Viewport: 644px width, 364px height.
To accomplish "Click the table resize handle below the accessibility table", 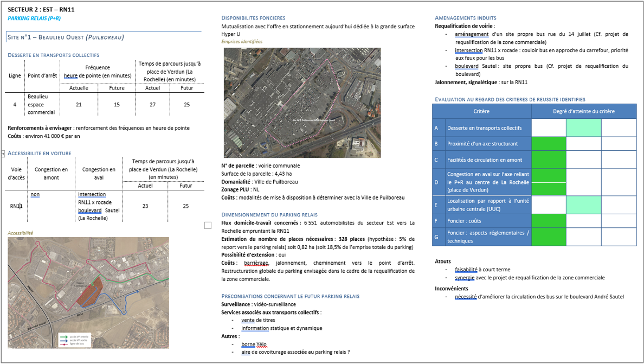I will tap(208, 226).
